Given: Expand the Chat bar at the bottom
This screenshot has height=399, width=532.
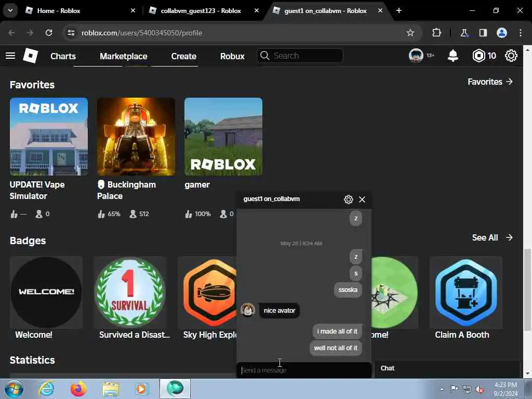Looking at the screenshot, I should click(x=447, y=368).
